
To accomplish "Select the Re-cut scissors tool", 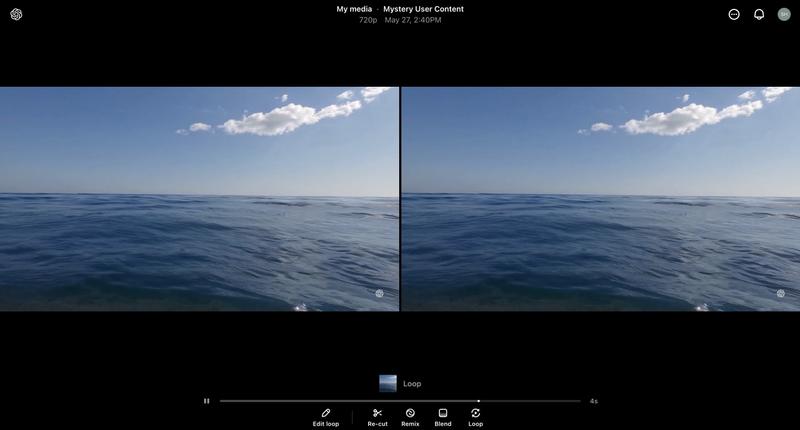I will (x=377, y=417).
